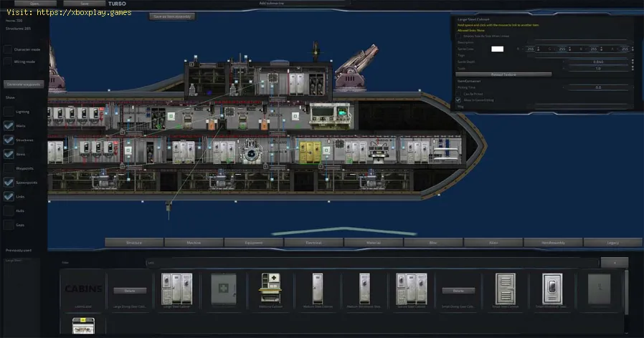Screen dimensions: 644x338
Task: Select the round reactor in the middle deck
Action: pyautogui.click(x=251, y=151)
